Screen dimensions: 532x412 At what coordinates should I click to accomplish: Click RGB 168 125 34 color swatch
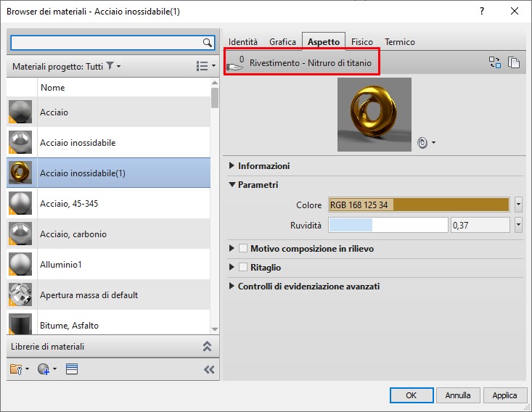[419, 205]
